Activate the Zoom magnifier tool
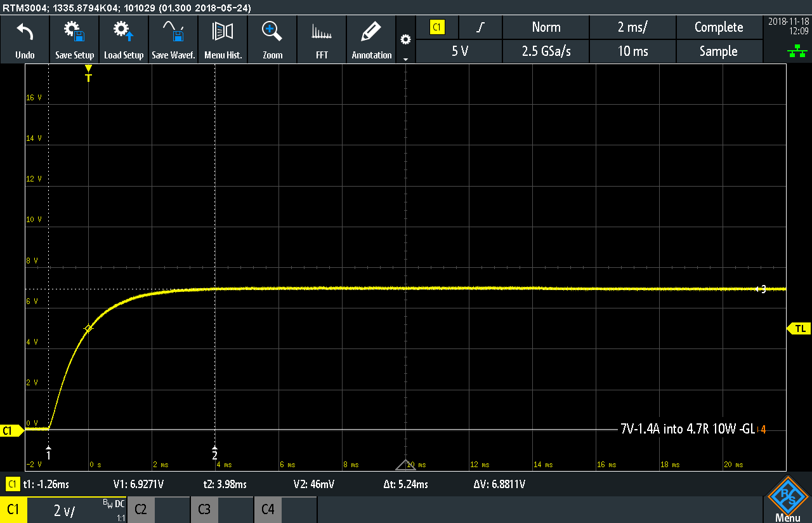The height and width of the screenshot is (523, 812). pyautogui.click(x=272, y=32)
